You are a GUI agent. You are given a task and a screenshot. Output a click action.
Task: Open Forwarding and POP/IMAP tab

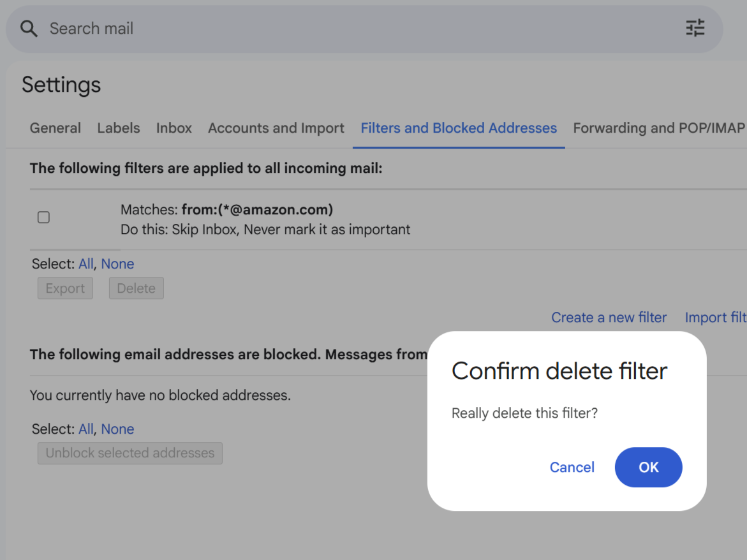tap(658, 128)
